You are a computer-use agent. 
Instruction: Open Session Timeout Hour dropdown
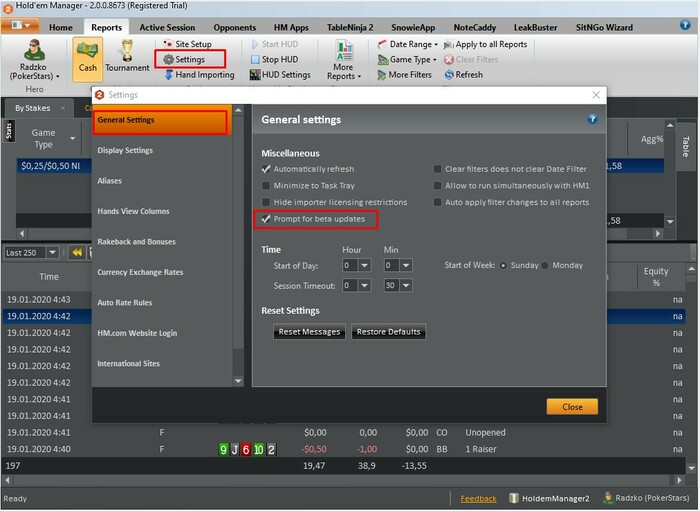click(364, 285)
